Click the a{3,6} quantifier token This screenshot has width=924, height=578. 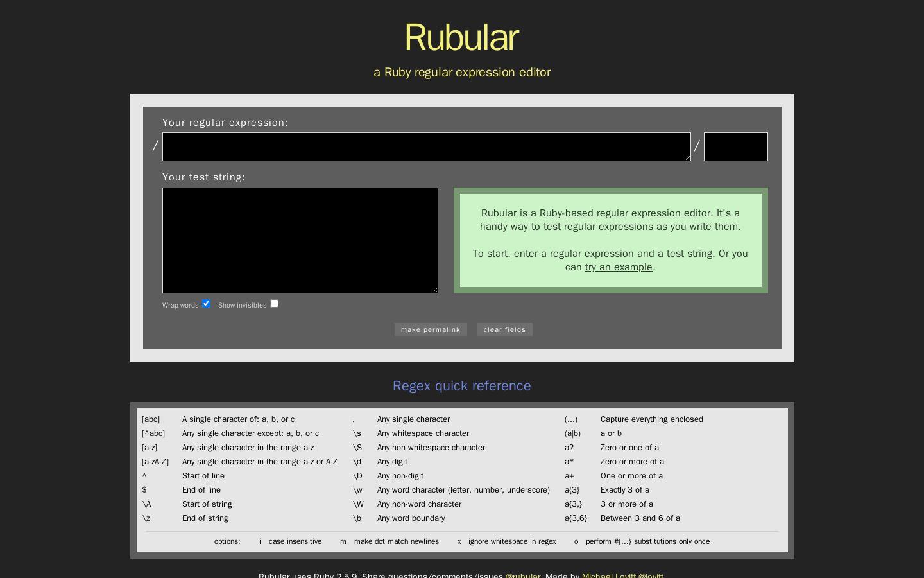576,518
